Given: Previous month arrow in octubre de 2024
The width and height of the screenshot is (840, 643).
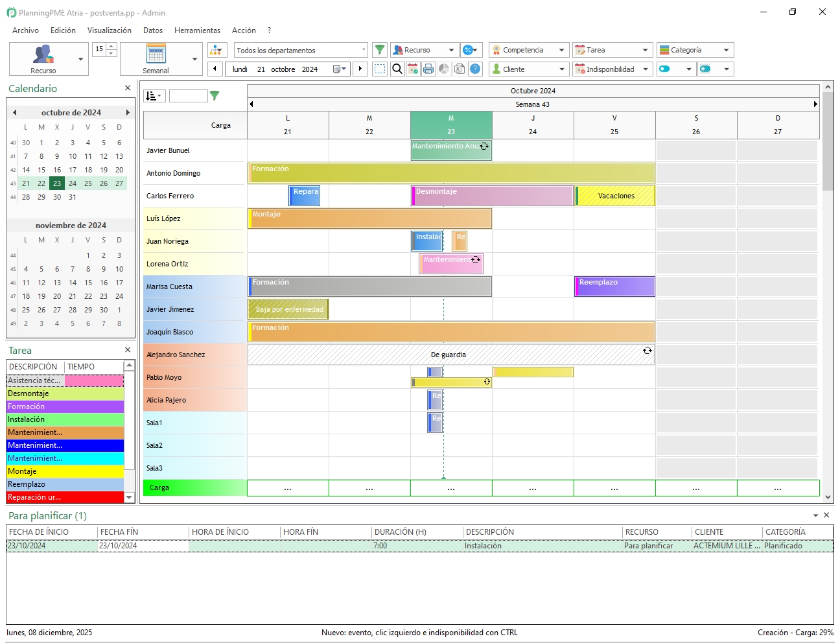Looking at the screenshot, I should click(14, 112).
